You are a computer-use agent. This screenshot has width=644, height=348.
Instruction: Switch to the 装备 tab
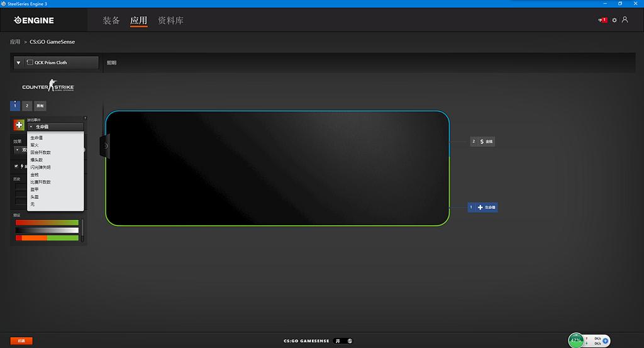coord(111,20)
